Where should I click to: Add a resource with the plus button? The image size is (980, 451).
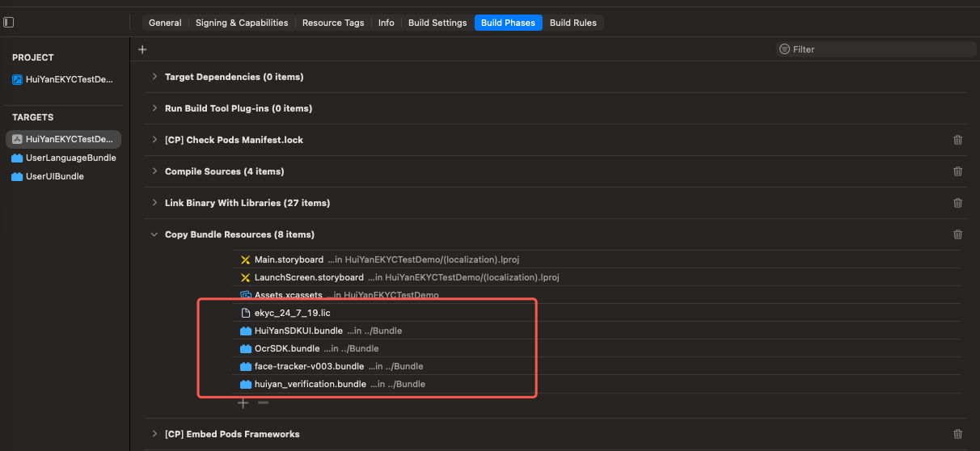[x=243, y=402]
